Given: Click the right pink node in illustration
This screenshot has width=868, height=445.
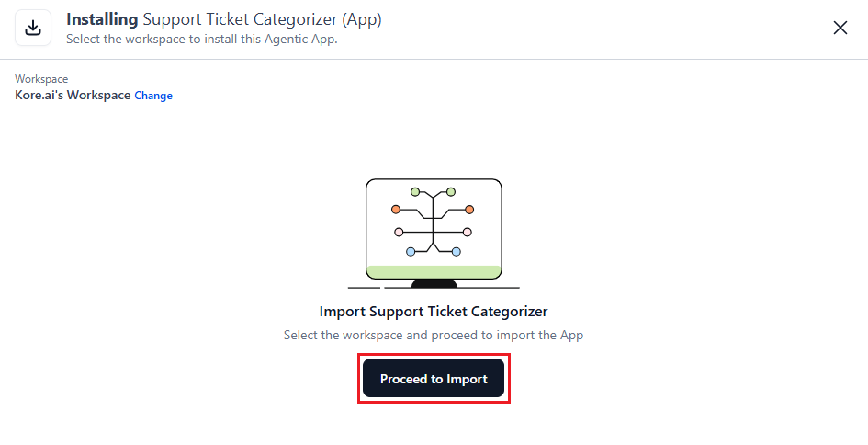Looking at the screenshot, I should (x=467, y=232).
